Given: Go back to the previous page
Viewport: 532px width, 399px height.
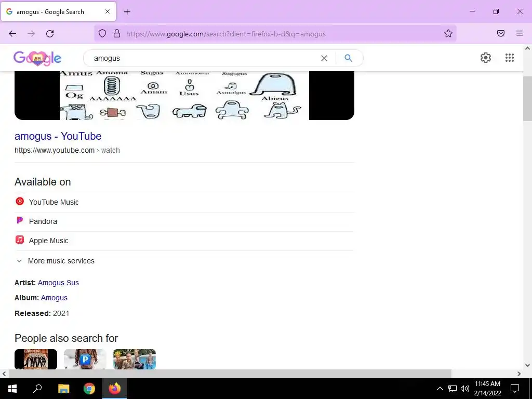Looking at the screenshot, I should click(x=12, y=34).
